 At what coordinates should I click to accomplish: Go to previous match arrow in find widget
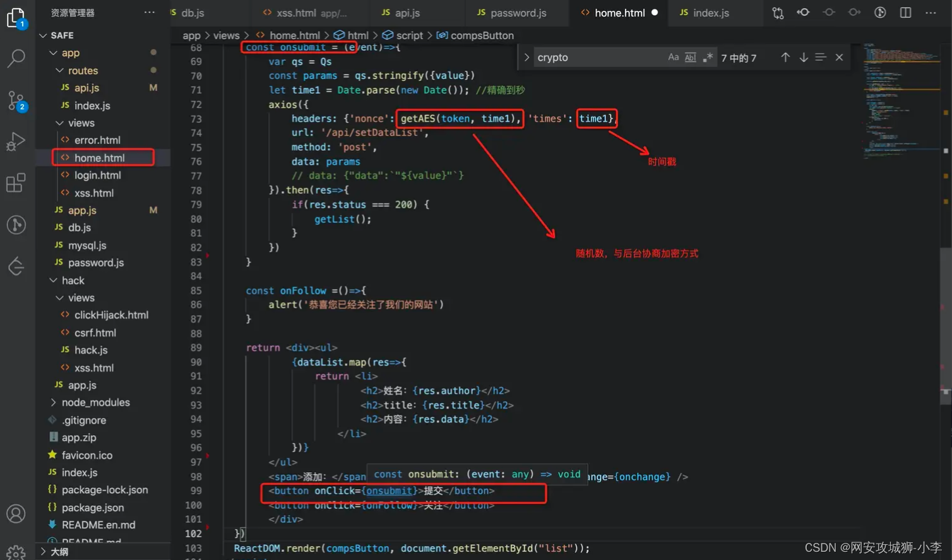(785, 57)
